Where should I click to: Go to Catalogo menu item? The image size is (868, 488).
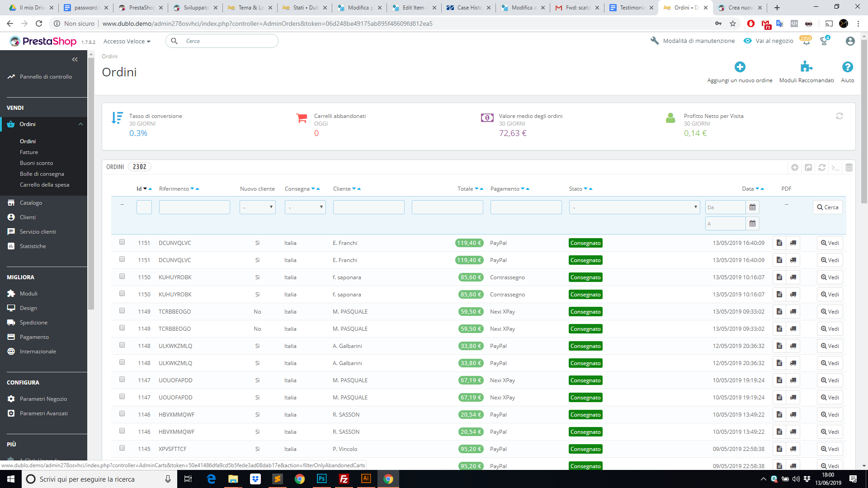tap(31, 203)
